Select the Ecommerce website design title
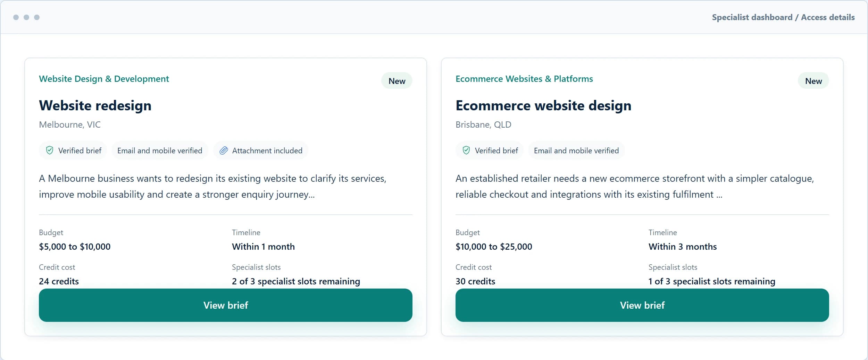The width and height of the screenshot is (868, 360). pos(543,105)
